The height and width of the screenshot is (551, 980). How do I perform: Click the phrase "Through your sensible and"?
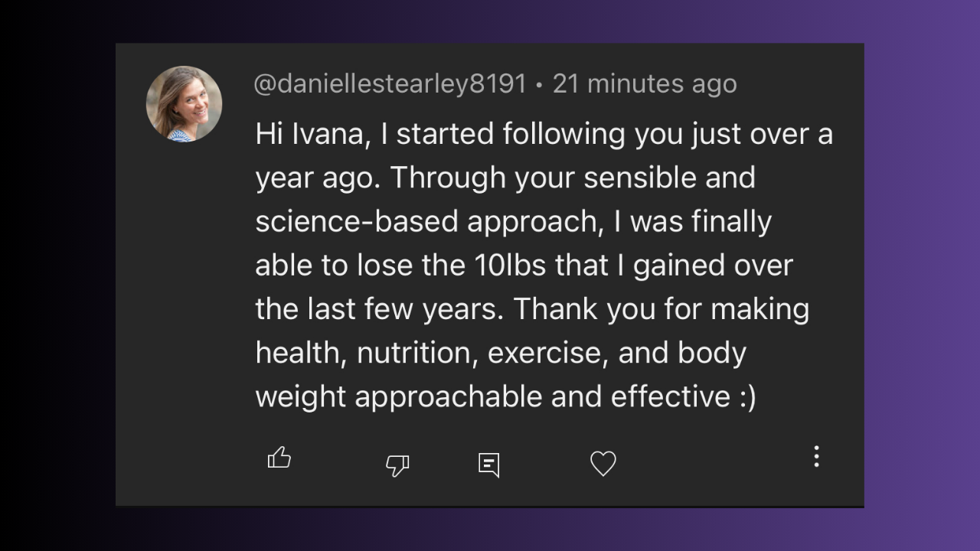[x=573, y=178]
